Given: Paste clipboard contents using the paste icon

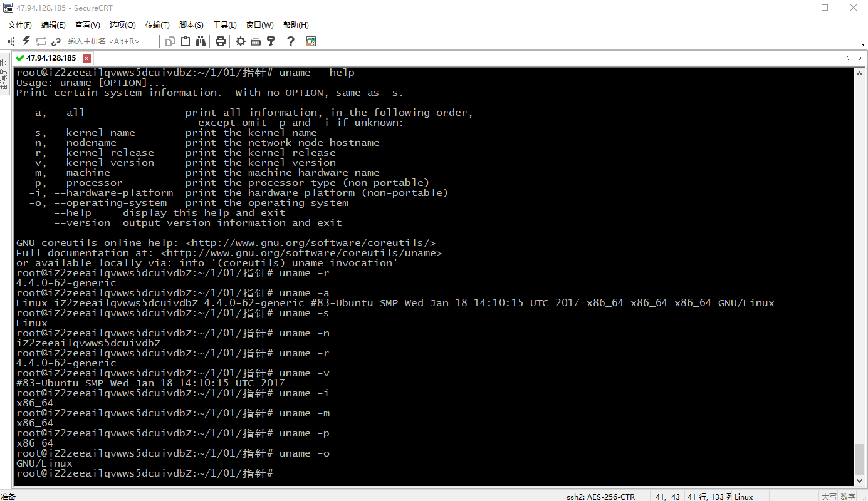Looking at the screenshot, I should [185, 41].
